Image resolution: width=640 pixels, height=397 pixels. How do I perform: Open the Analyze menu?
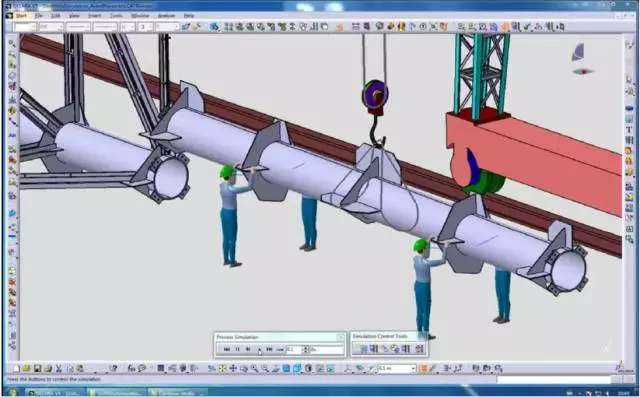tap(166, 16)
